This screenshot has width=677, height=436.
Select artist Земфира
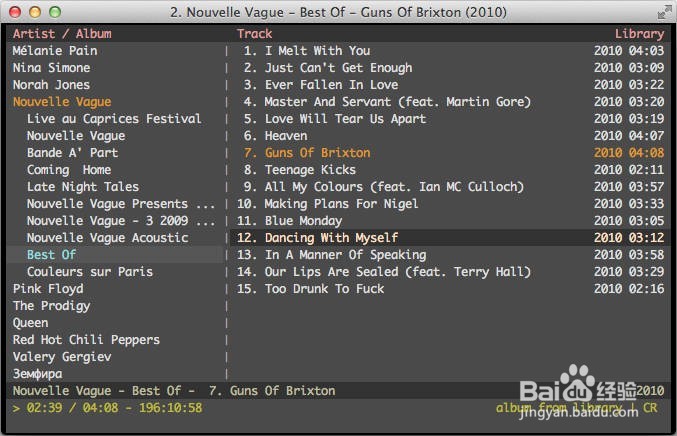38,374
